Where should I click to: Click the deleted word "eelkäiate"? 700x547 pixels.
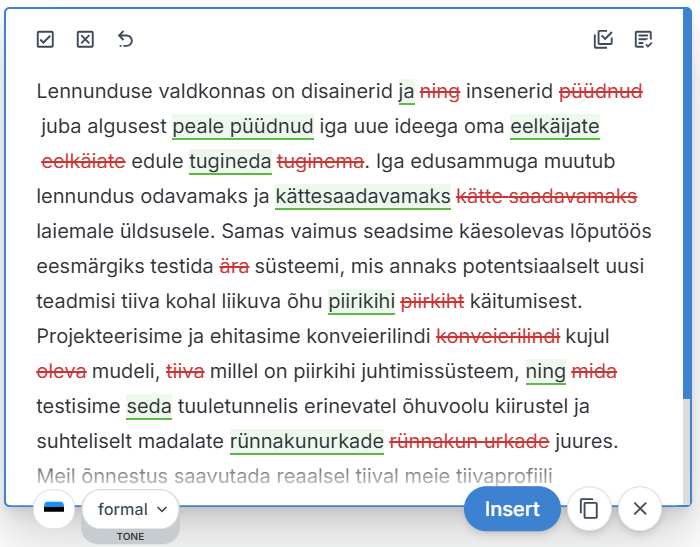(83, 162)
